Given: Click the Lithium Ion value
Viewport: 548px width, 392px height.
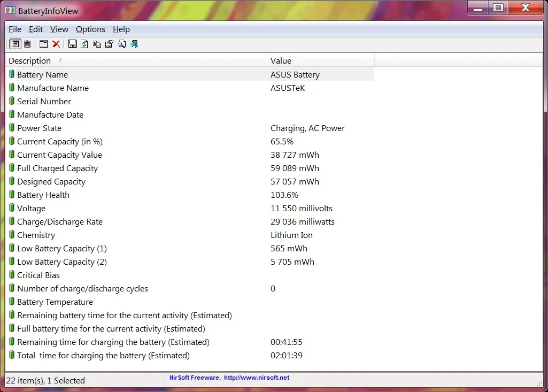Looking at the screenshot, I should 291,235.
